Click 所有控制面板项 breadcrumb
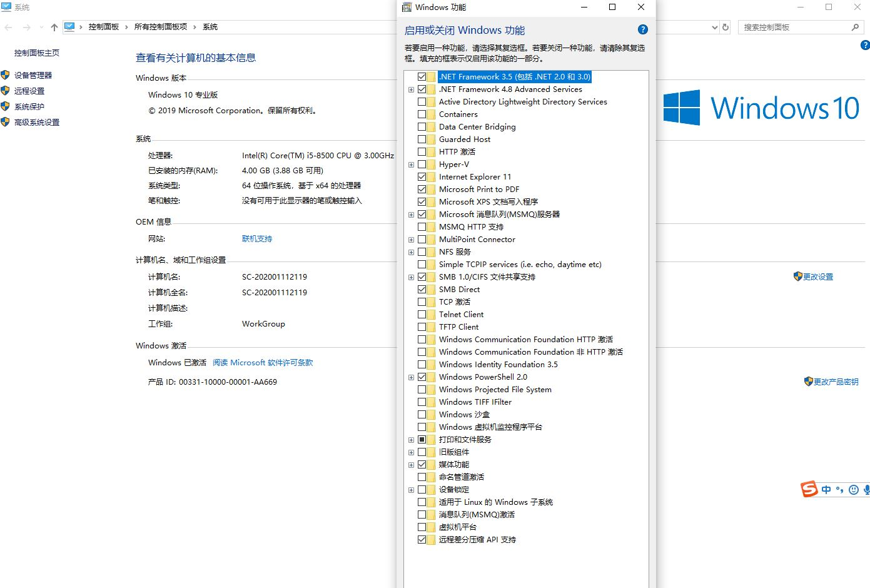870x588 pixels. click(160, 27)
